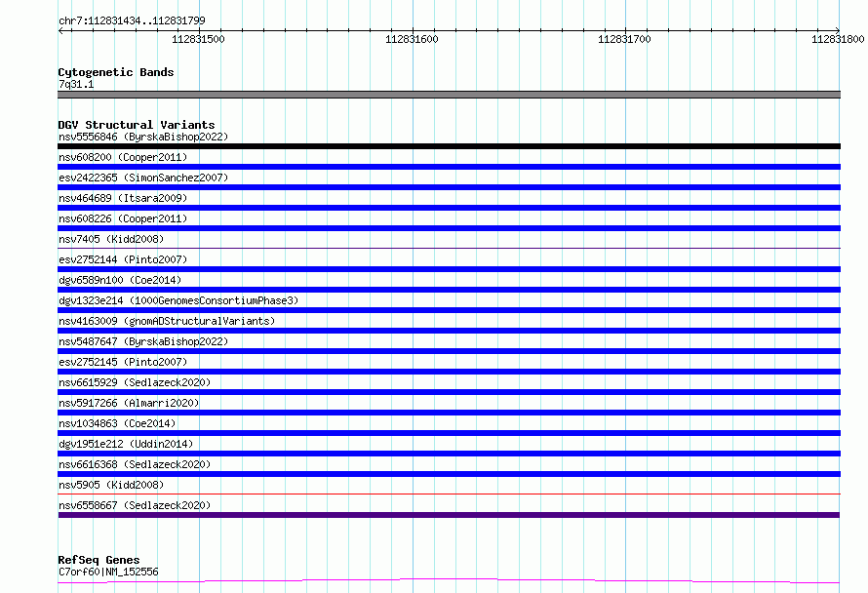This screenshot has height=593, width=868.
Task: Open variant esv2752145 (Pinto2007)
Action: click(123, 362)
